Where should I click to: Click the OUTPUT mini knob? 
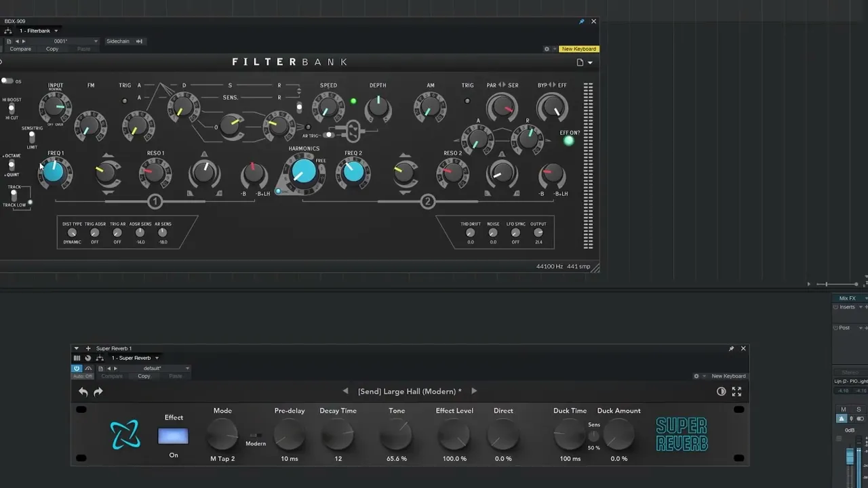click(x=538, y=232)
